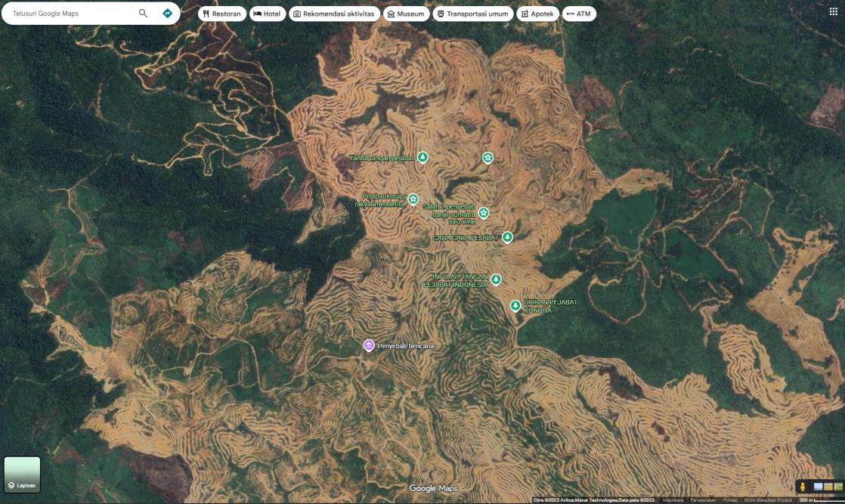Click the Pegman Street View icon
The width and height of the screenshot is (845, 504).
803,487
